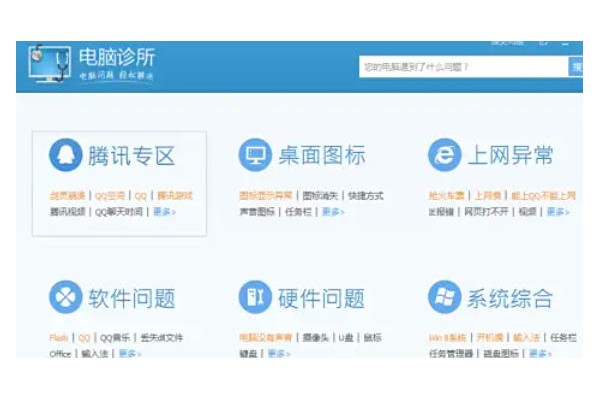Viewport: 600px width, 400px height.
Task: Expand 更多 under 硬件问题
Action: coord(279,354)
